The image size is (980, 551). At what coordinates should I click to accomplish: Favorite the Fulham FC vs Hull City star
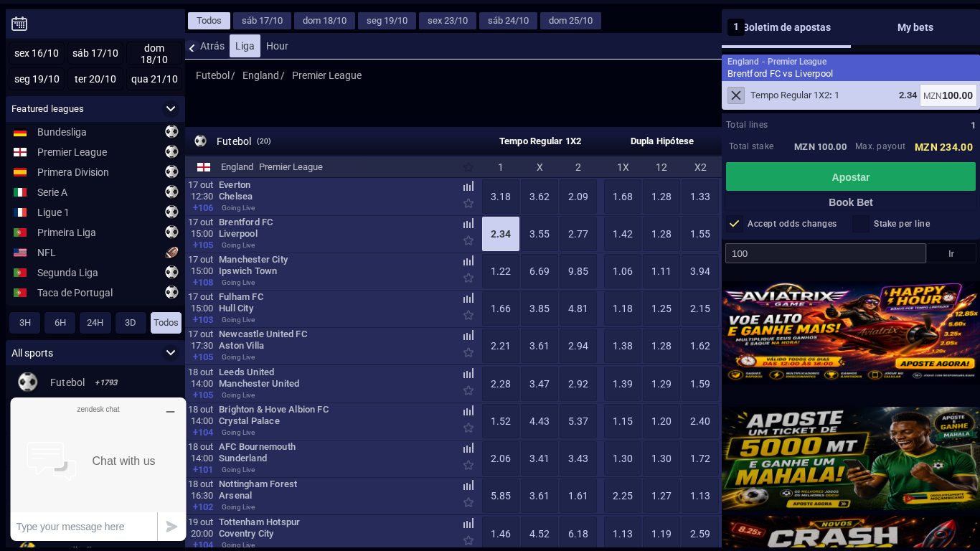coord(468,315)
